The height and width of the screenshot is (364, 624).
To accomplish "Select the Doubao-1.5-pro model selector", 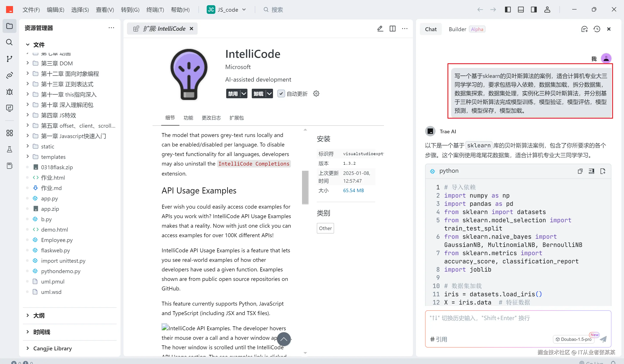I will click(573, 339).
